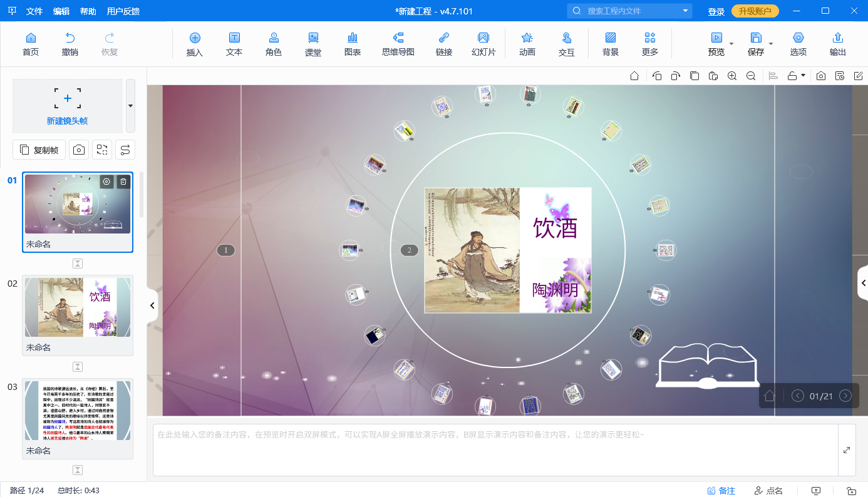Open the 首页 home toolbar button
This screenshot has height=497, width=868.
coord(30,44)
